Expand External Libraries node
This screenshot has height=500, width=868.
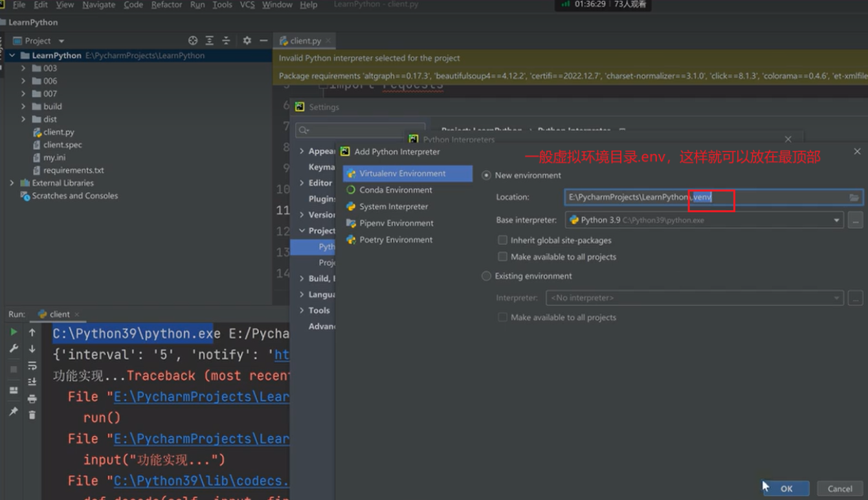coord(12,183)
